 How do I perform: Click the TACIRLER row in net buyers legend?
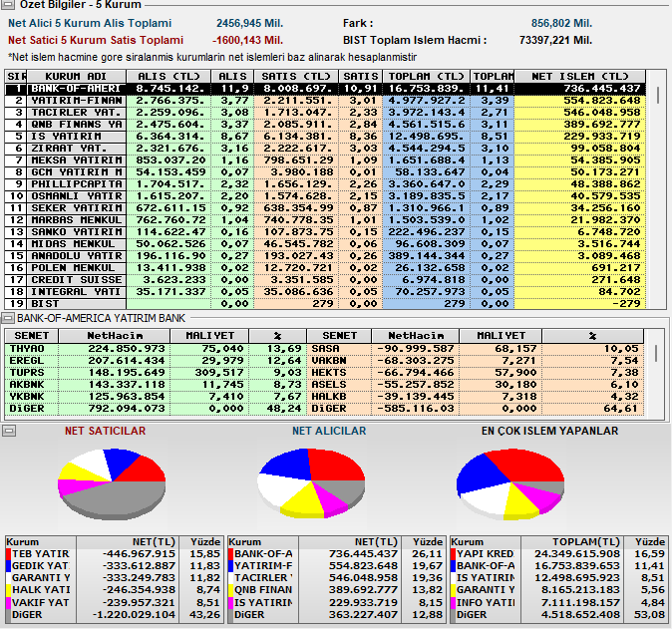coord(336,578)
